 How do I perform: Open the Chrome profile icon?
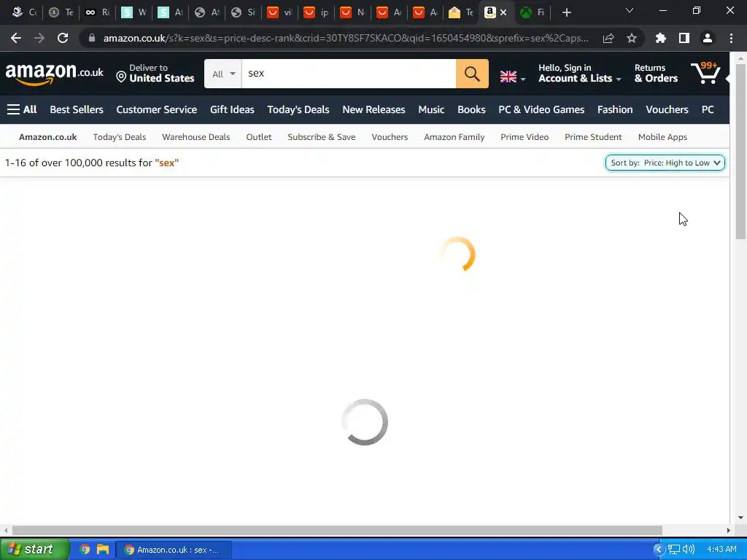click(x=708, y=38)
